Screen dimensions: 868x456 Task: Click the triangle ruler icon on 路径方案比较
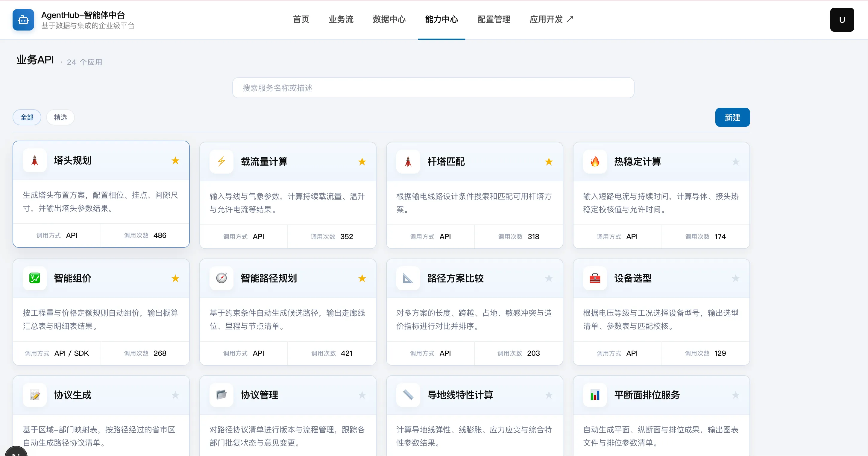[x=408, y=278]
